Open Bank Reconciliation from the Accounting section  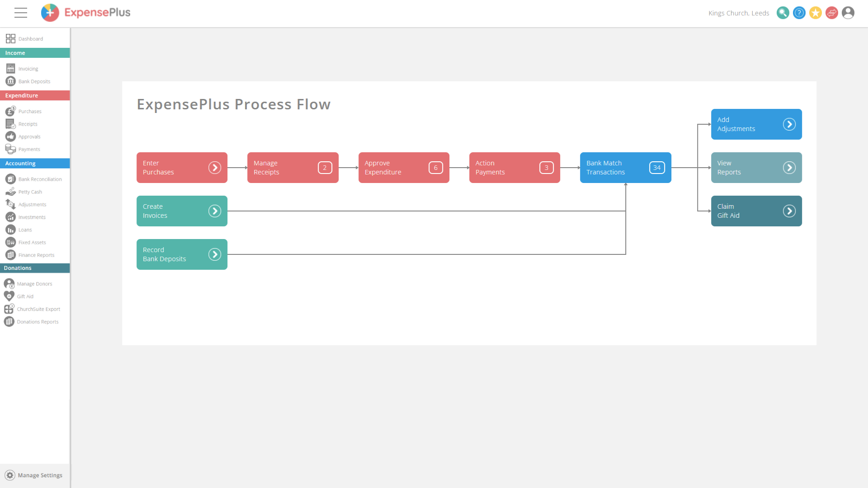coord(11,179)
